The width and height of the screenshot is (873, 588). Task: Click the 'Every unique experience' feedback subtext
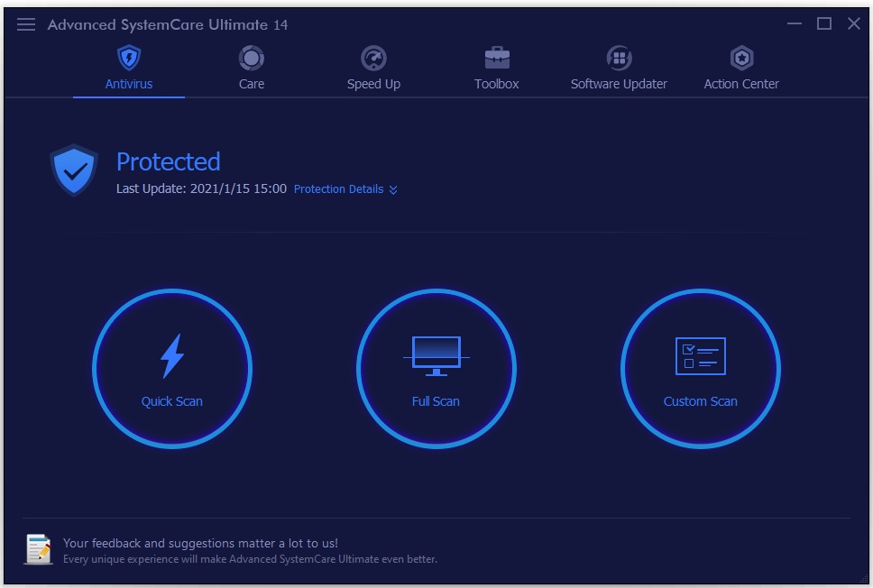[x=250, y=559]
